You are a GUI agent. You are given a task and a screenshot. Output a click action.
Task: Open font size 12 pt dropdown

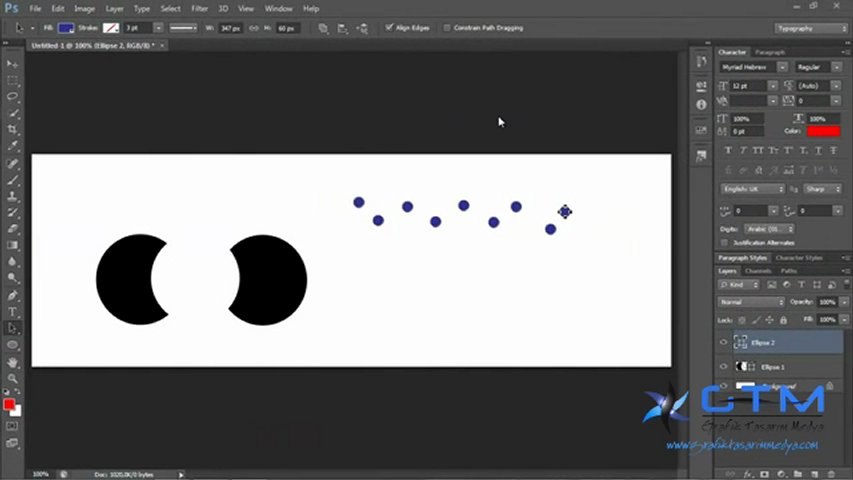pos(773,85)
